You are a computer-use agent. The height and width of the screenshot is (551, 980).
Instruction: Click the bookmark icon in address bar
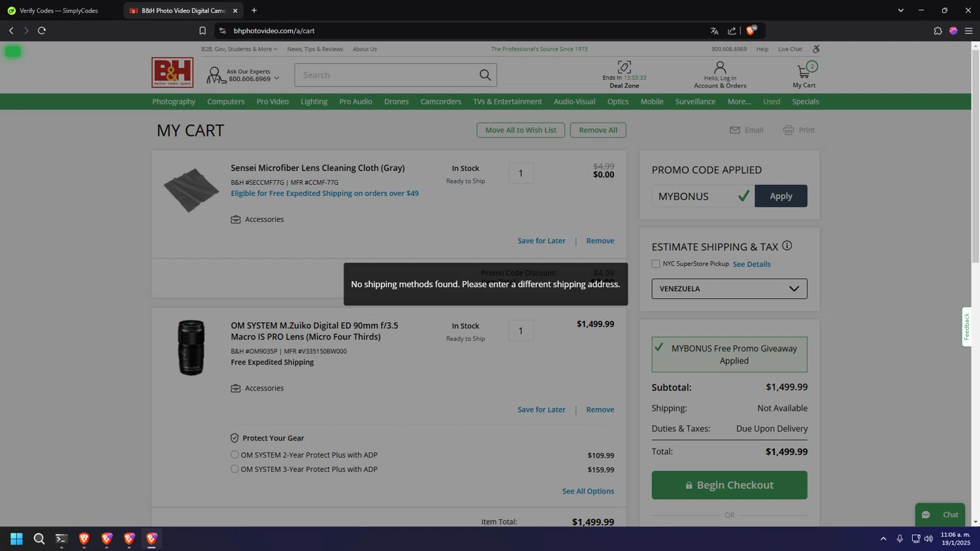click(x=203, y=31)
